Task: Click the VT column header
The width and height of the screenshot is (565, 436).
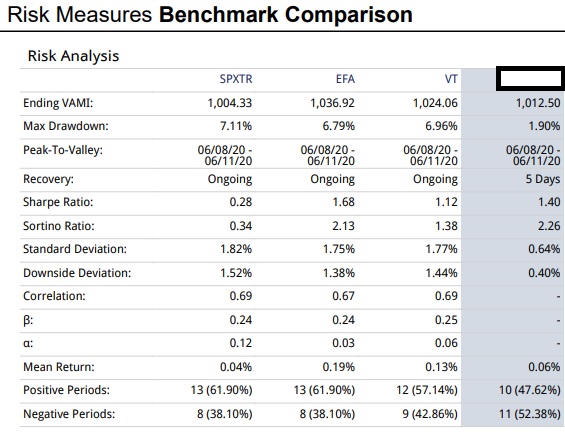Action: point(451,79)
